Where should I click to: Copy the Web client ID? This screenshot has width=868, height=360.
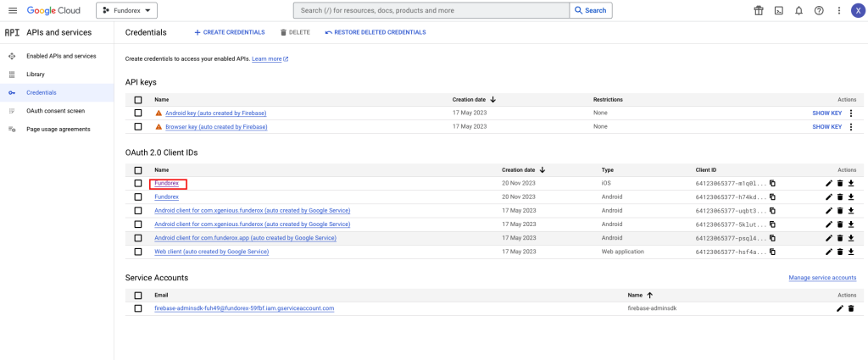(x=772, y=252)
